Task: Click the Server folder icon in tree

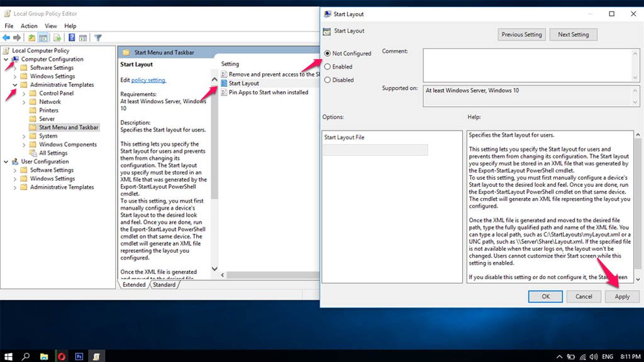Action: [33, 119]
